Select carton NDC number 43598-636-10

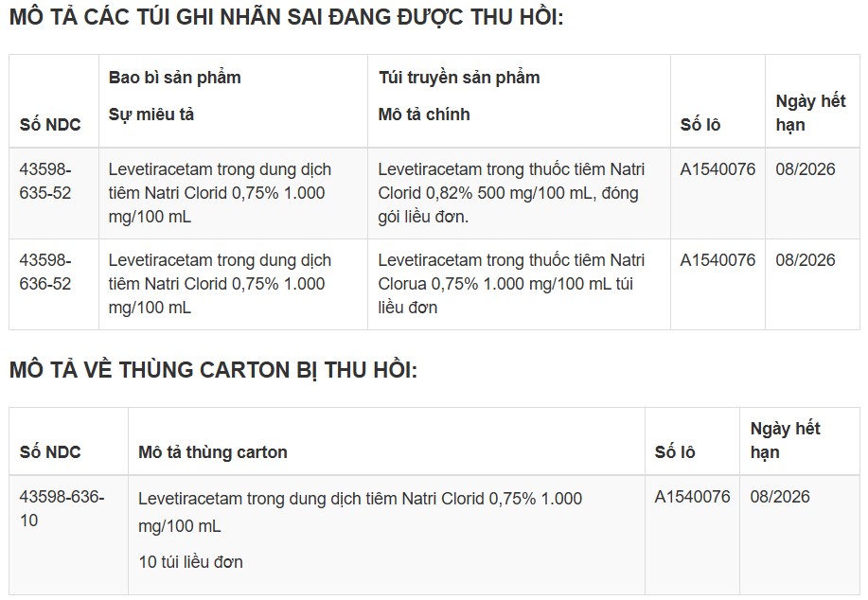pyautogui.click(x=62, y=508)
